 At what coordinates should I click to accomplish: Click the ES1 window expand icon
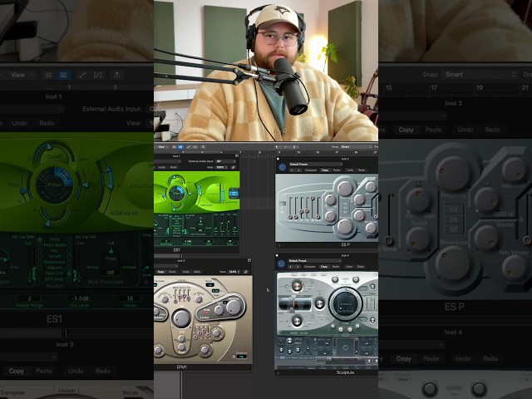pyautogui.click(x=236, y=155)
